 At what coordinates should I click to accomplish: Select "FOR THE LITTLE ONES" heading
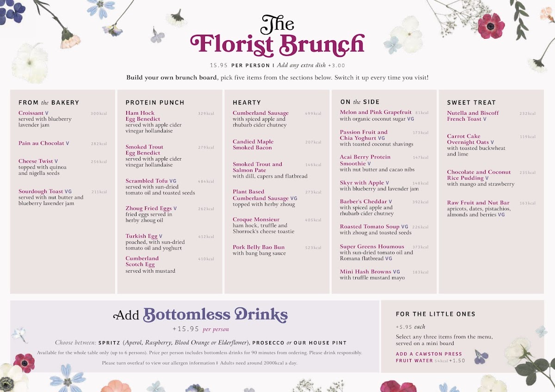(x=436, y=314)
